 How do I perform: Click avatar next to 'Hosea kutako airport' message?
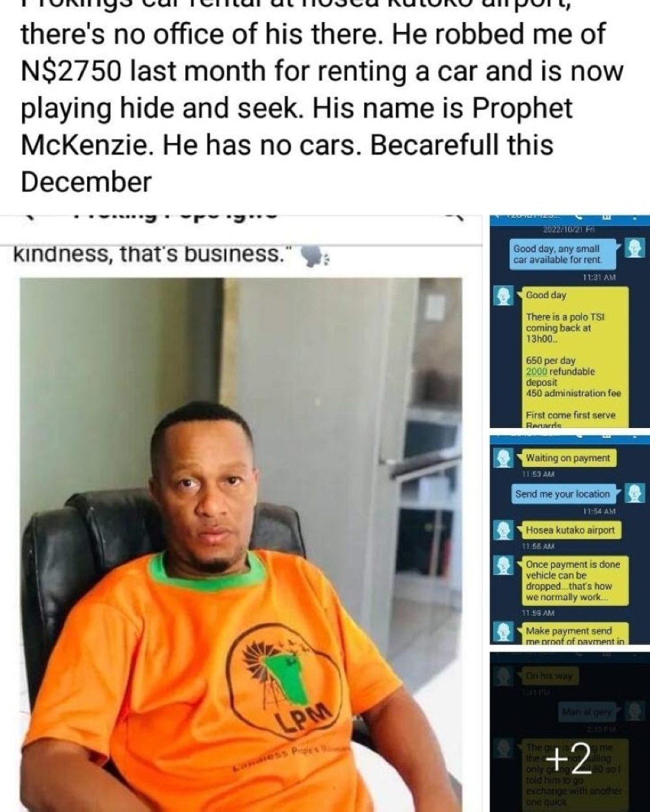pos(504,530)
